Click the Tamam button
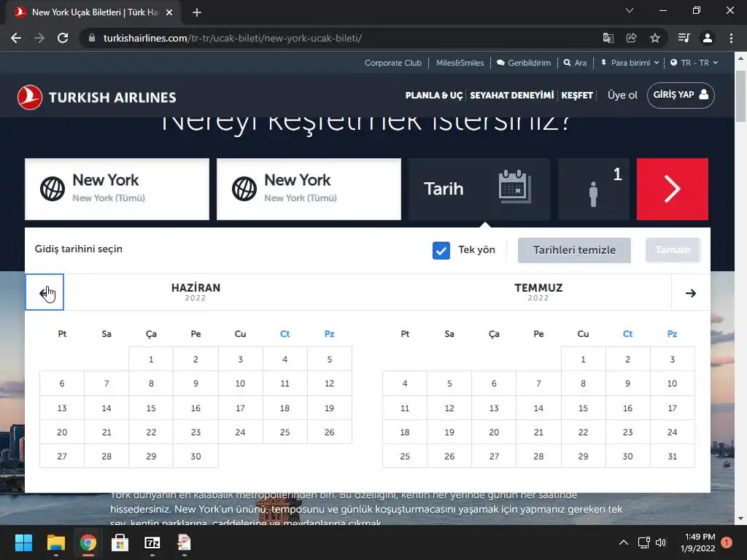The image size is (747, 560). (673, 250)
